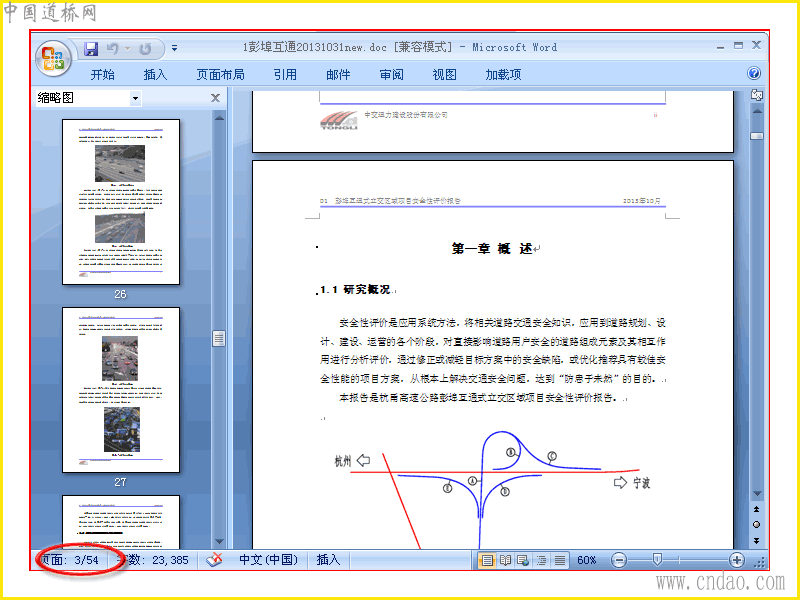The height and width of the screenshot is (600, 800).
Task: Expand the 缩略图 pane dropdown
Action: click(x=135, y=98)
